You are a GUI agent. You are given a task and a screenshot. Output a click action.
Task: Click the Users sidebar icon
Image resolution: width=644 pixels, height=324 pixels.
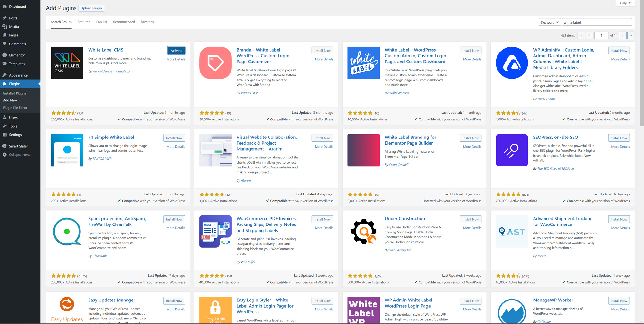click(x=5, y=118)
